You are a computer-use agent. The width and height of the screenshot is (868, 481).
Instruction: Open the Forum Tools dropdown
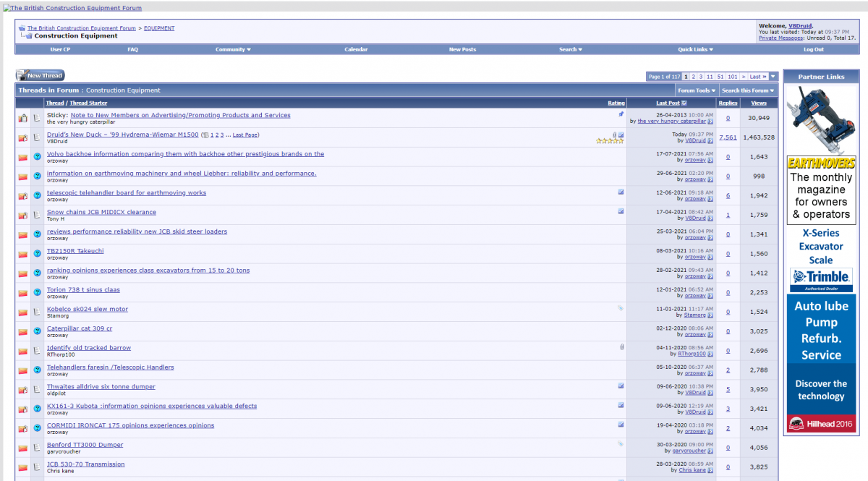[697, 90]
